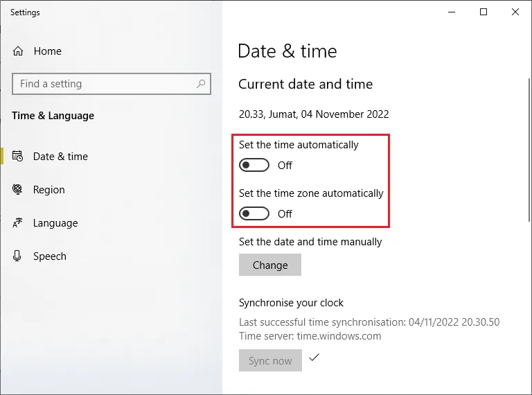
Task: Click the vertical scrollbar on the right
Action: [x=529, y=150]
